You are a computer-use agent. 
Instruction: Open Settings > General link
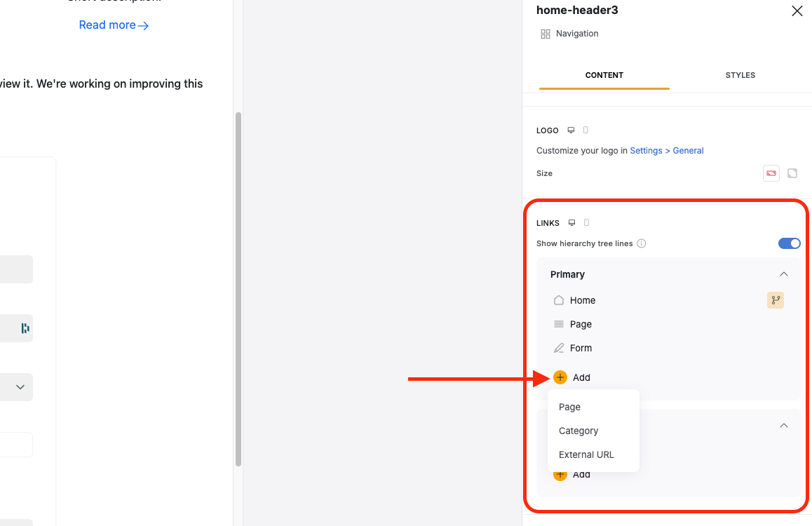tap(666, 151)
